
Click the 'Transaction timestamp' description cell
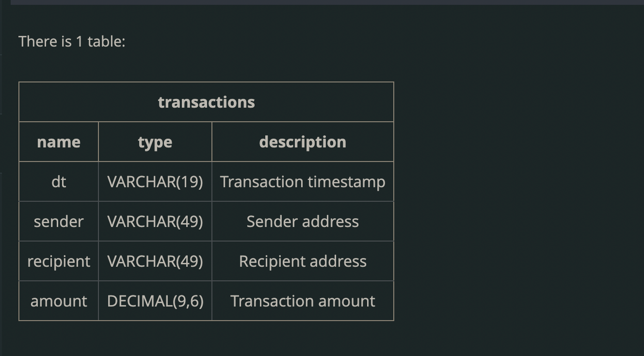pyautogui.click(x=303, y=182)
